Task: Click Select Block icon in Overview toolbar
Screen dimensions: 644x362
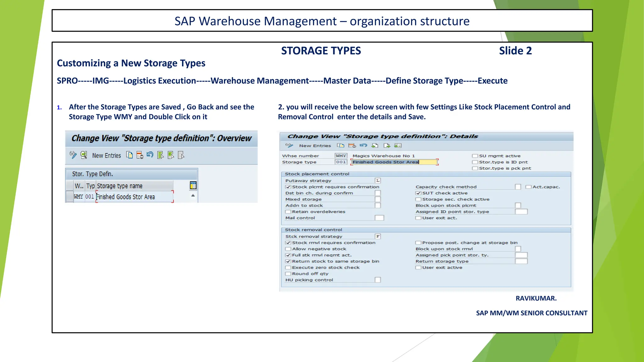Action: tap(171, 155)
